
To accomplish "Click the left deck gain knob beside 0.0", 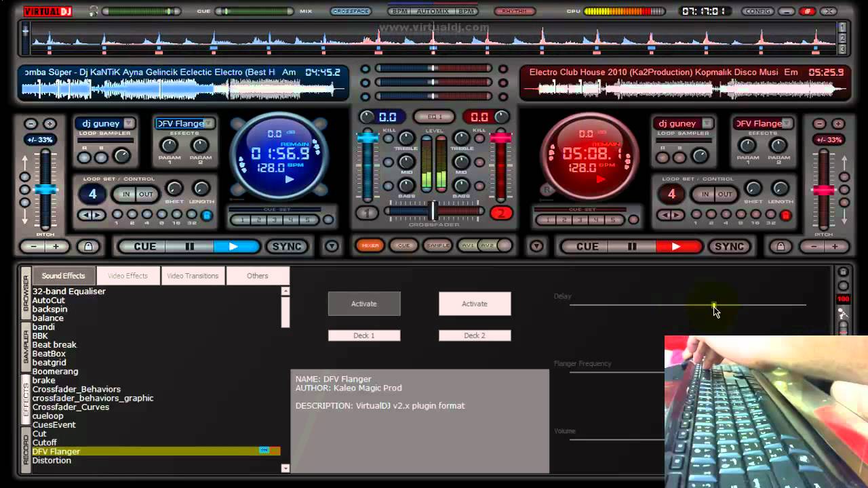I will [366, 117].
